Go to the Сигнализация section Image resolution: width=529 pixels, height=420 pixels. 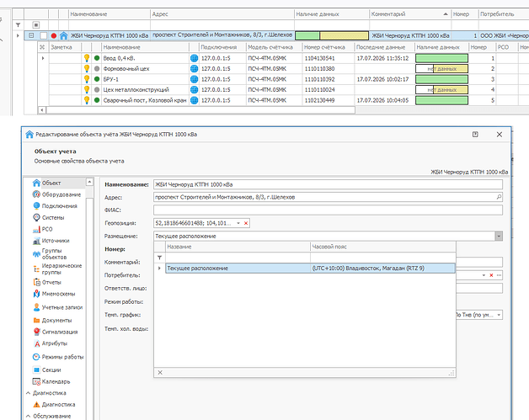pyautogui.click(x=56, y=332)
